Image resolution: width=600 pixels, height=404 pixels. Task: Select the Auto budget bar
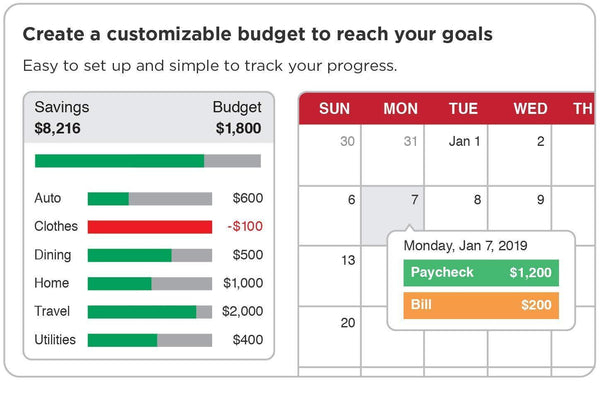pyautogui.click(x=150, y=199)
